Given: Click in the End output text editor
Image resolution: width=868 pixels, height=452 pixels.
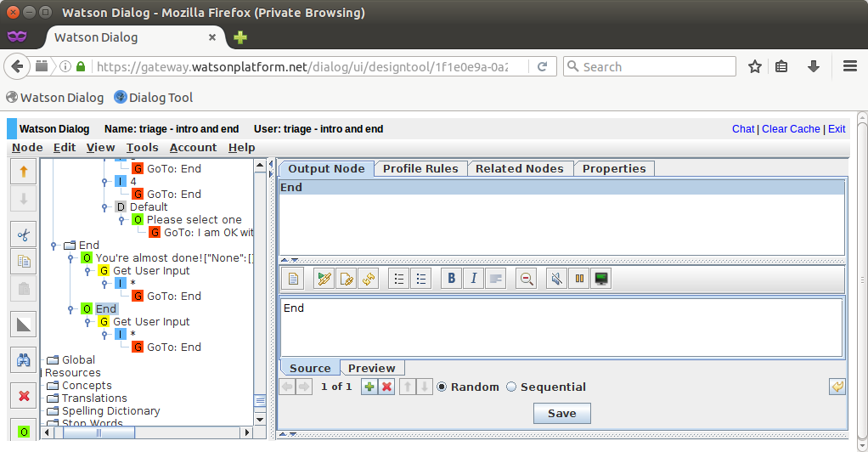Looking at the screenshot, I should [x=561, y=327].
